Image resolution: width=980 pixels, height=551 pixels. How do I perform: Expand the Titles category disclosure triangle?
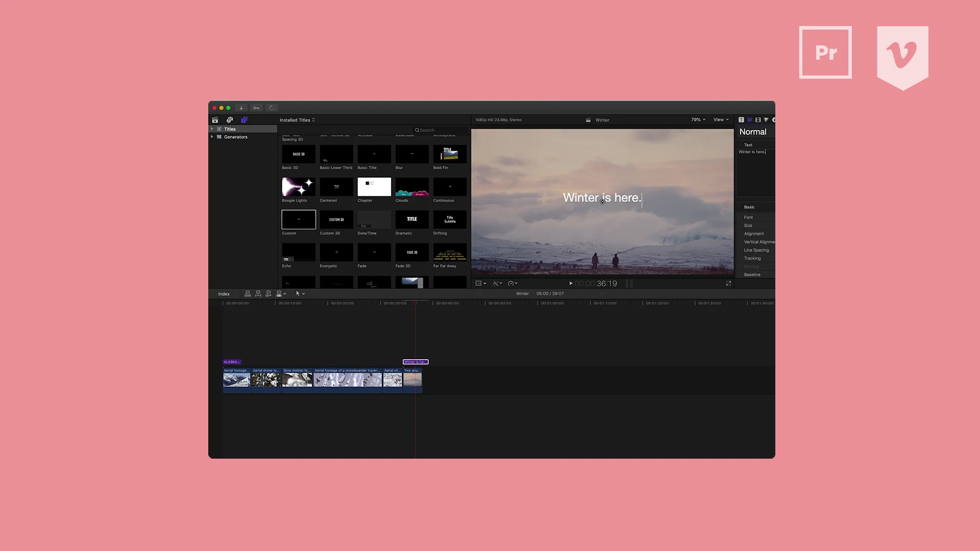coord(212,129)
